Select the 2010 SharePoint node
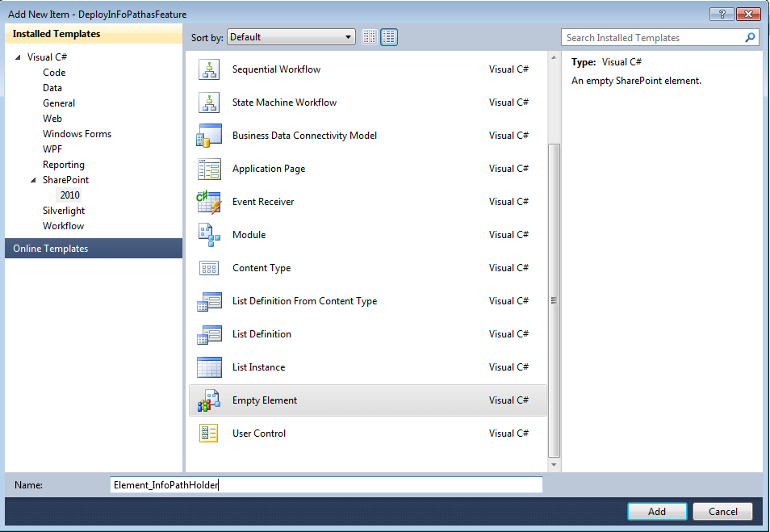 69,195
